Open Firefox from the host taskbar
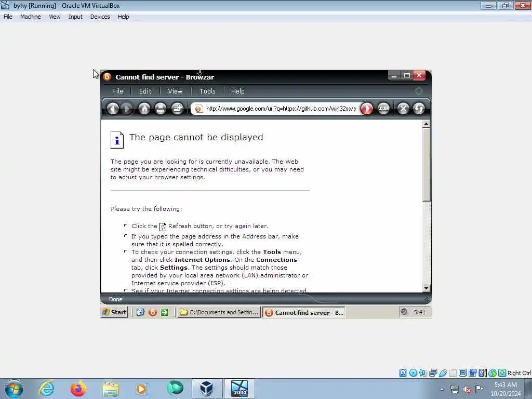The width and height of the screenshot is (532, 399). coord(78,389)
